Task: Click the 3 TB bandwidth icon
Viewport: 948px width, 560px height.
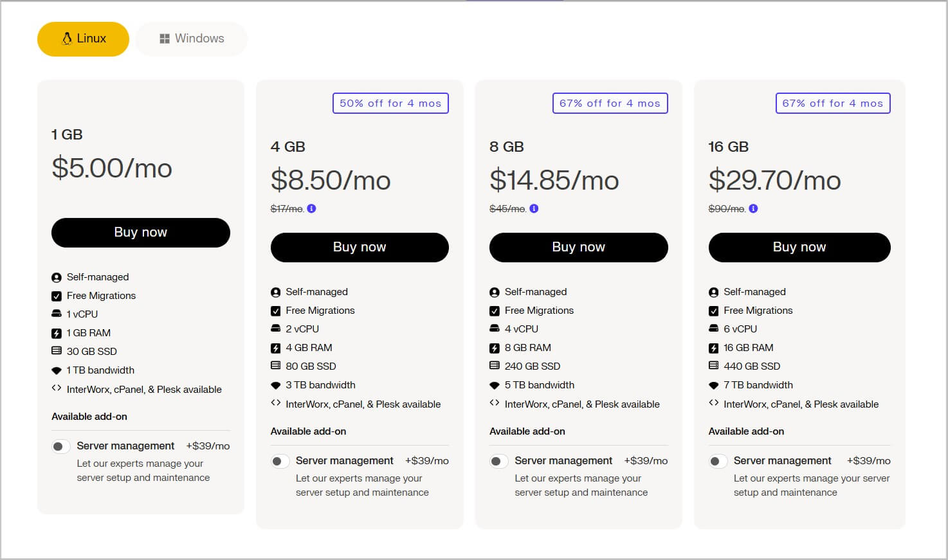Action: [x=276, y=385]
